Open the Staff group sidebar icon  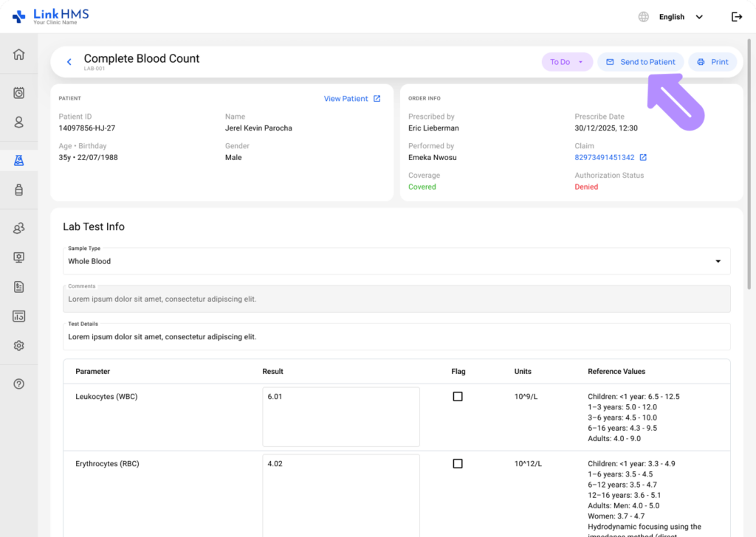click(x=18, y=228)
